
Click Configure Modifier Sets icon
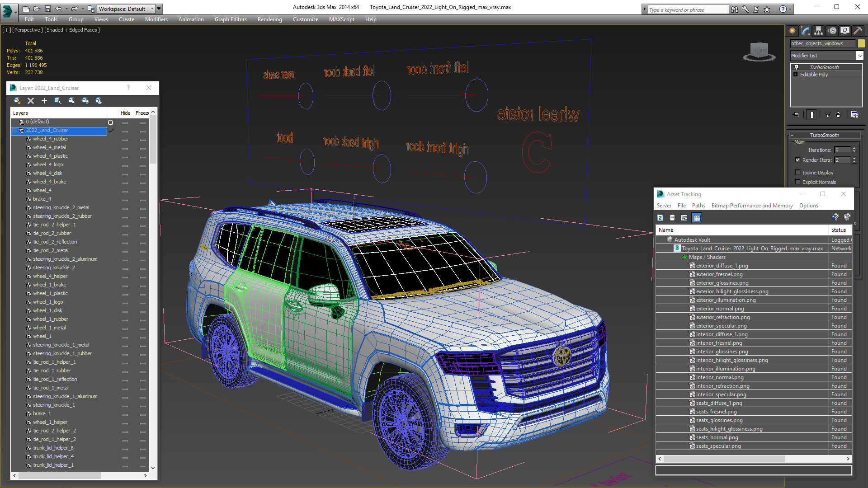click(854, 115)
